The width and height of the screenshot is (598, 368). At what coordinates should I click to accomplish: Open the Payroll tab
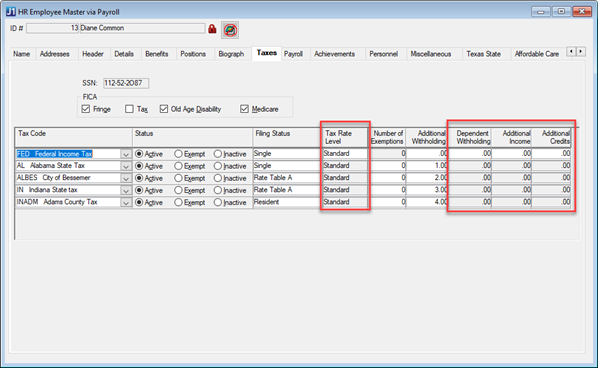pos(293,54)
